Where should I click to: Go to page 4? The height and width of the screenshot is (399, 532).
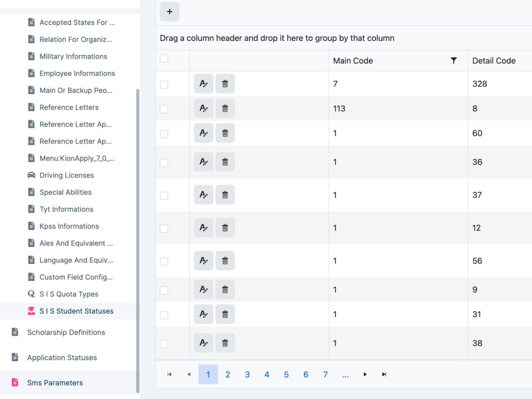pos(267,375)
